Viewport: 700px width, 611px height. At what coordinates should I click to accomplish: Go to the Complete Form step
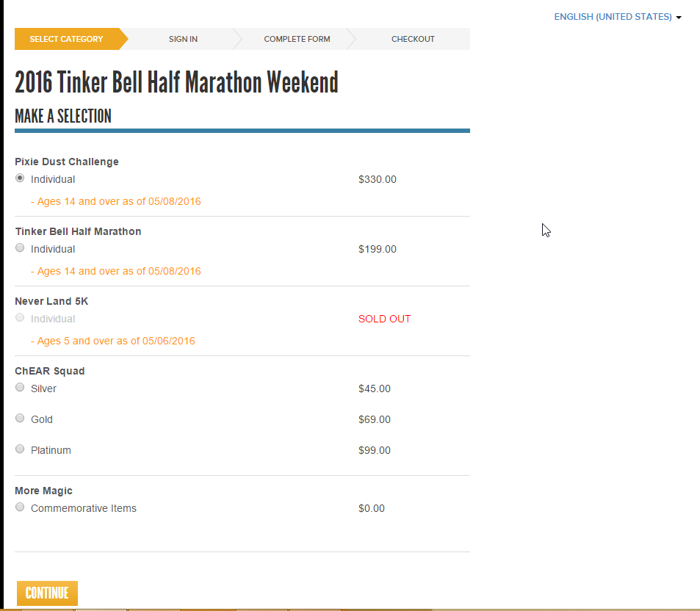click(x=297, y=39)
